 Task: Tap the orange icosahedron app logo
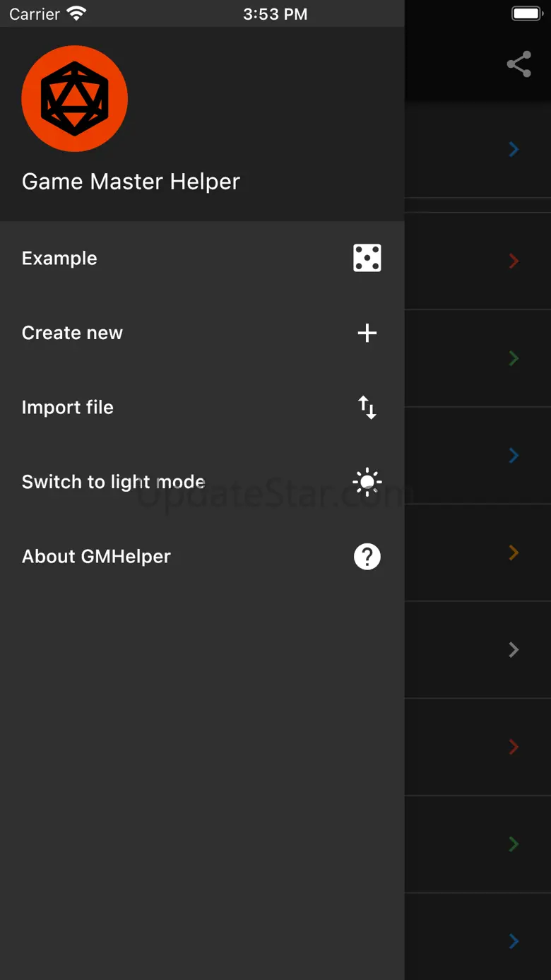pyautogui.click(x=75, y=99)
